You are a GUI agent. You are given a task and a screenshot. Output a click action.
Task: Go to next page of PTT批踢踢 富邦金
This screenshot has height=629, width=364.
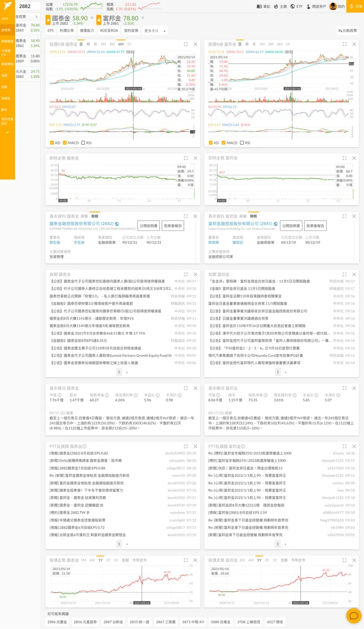point(285,544)
